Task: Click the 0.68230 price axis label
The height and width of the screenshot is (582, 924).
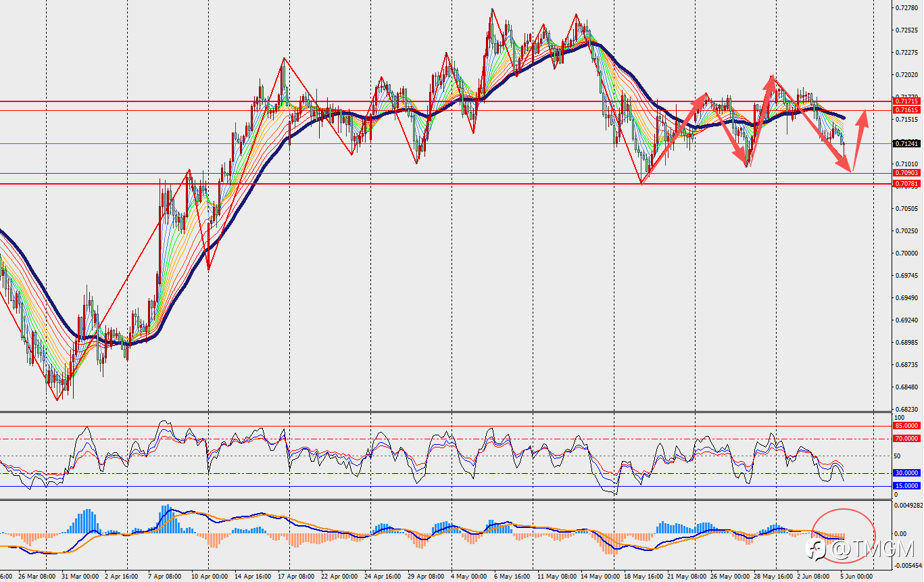Action: (x=906, y=410)
